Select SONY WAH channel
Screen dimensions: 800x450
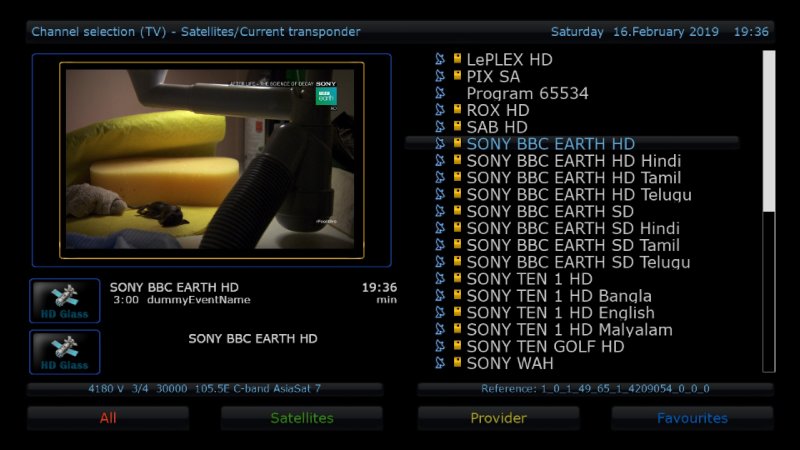click(510, 363)
